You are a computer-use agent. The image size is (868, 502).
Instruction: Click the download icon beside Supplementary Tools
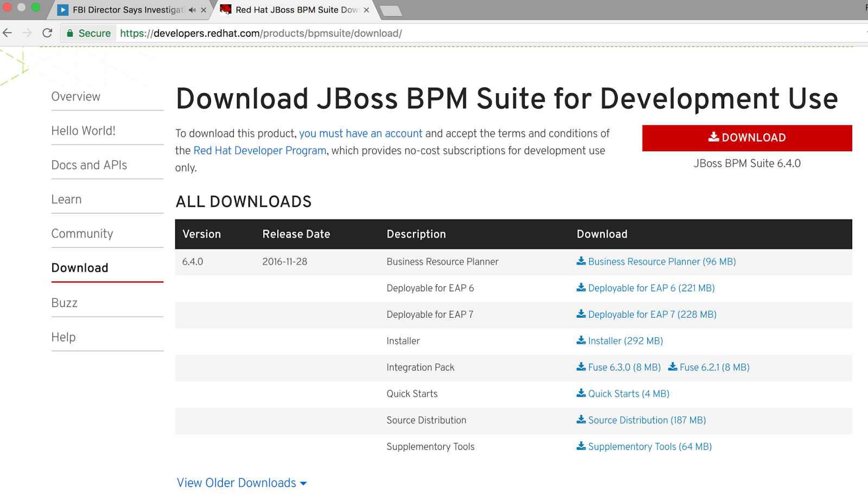coord(581,446)
